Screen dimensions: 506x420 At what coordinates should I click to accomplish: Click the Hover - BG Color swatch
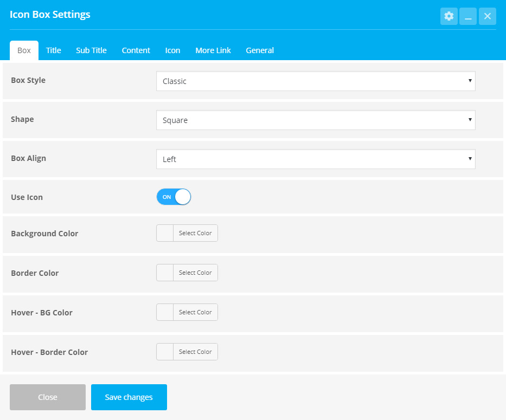pyautogui.click(x=165, y=312)
